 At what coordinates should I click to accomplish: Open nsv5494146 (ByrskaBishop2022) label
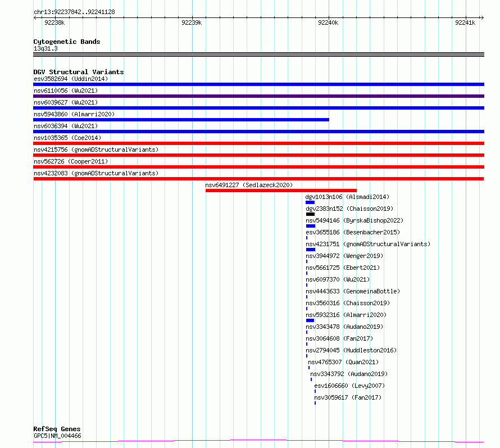coord(354,220)
